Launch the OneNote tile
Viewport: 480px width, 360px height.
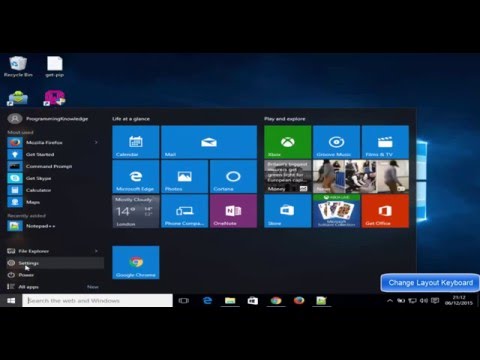233,211
